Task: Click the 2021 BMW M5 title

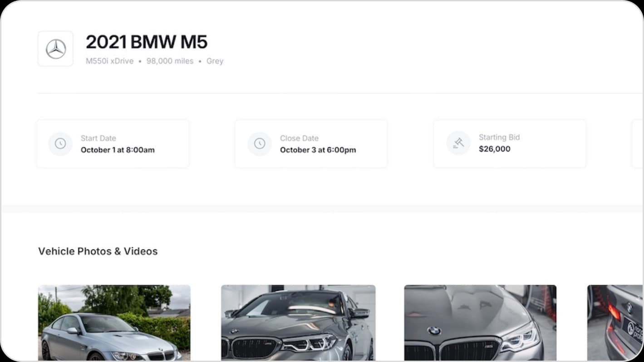Action: tap(147, 42)
